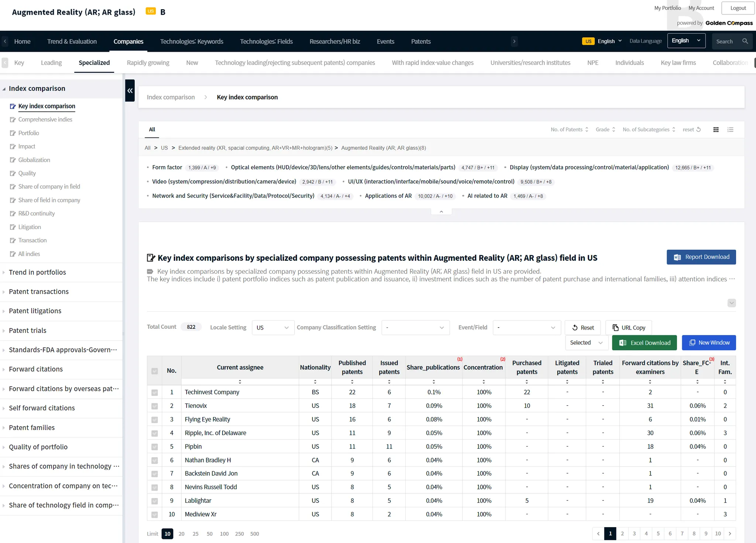Viewport: 756px width, 543px height.
Task: Go to next page arrow in pagination
Action: [730, 533]
